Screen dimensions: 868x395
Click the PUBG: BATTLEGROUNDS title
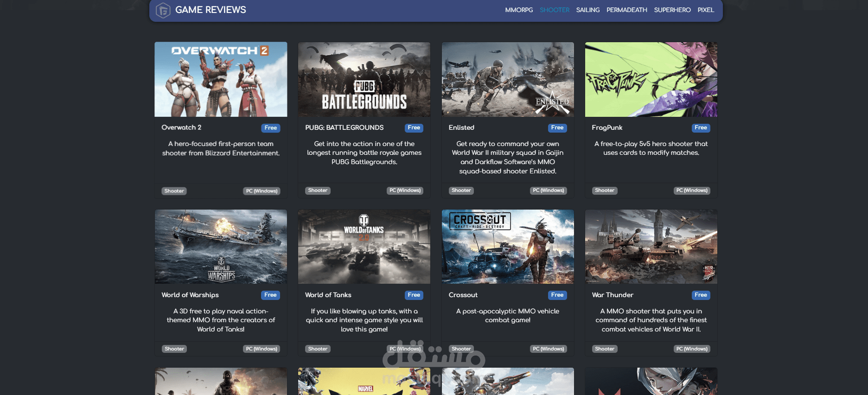pyautogui.click(x=344, y=127)
